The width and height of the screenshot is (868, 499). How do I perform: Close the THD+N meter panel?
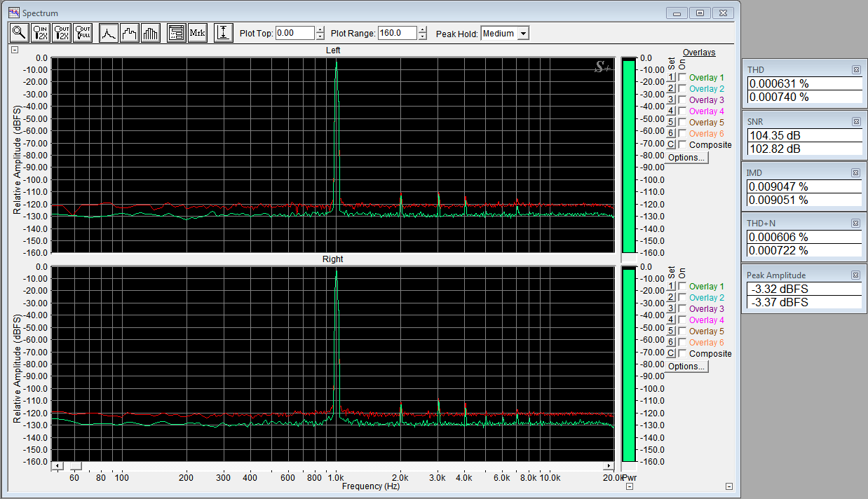pos(856,223)
